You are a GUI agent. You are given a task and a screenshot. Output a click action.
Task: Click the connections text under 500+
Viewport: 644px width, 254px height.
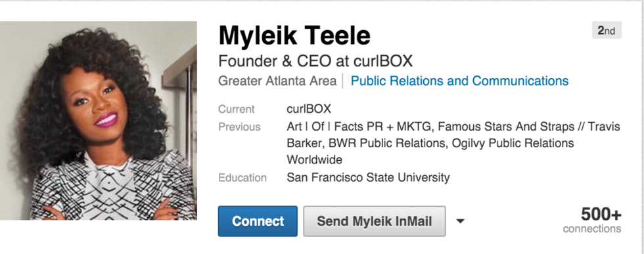pyautogui.click(x=592, y=228)
